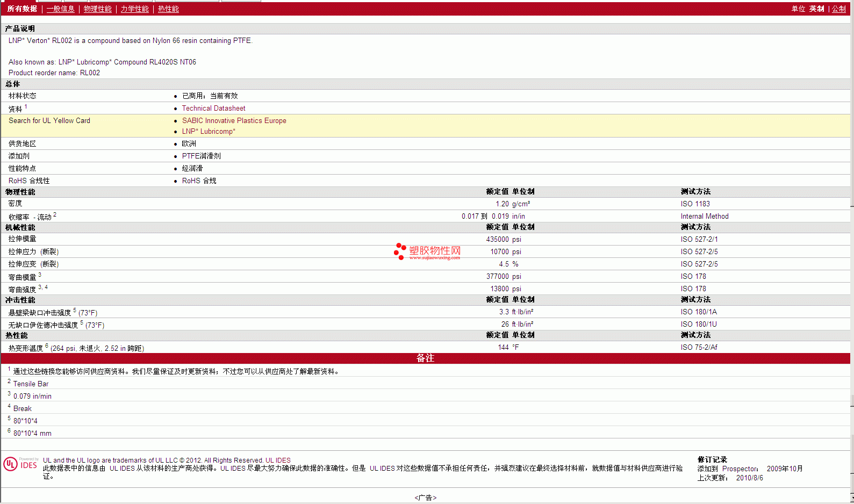Click the 材料状态 row label
Image resolution: width=854 pixels, height=504 pixels.
click(23, 96)
